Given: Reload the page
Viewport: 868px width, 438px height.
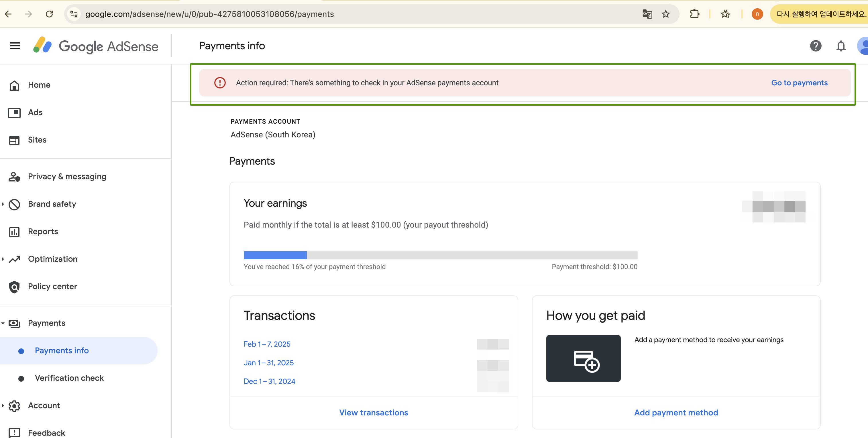Looking at the screenshot, I should coord(49,14).
